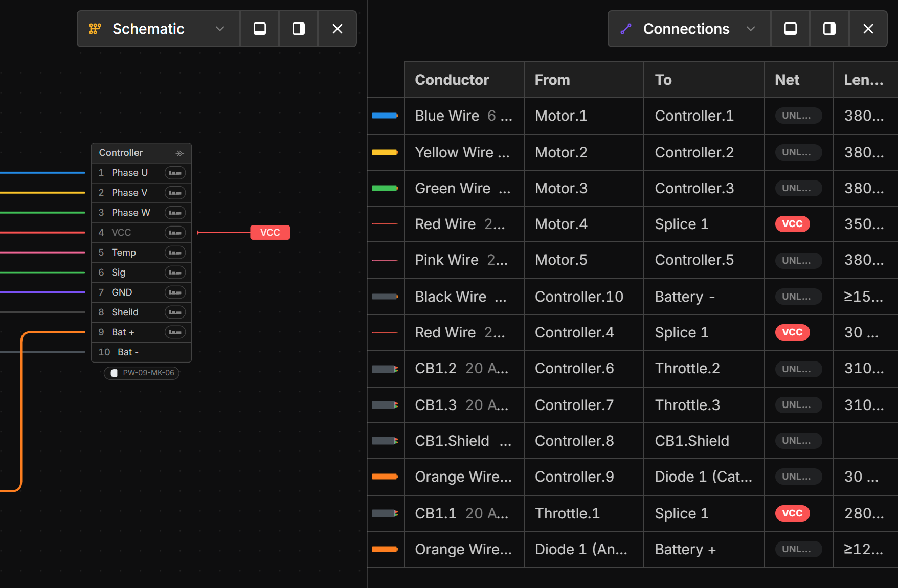
Task: Click the Bat + pin badge icon
Action: pyautogui.click(x=175, y=332)
